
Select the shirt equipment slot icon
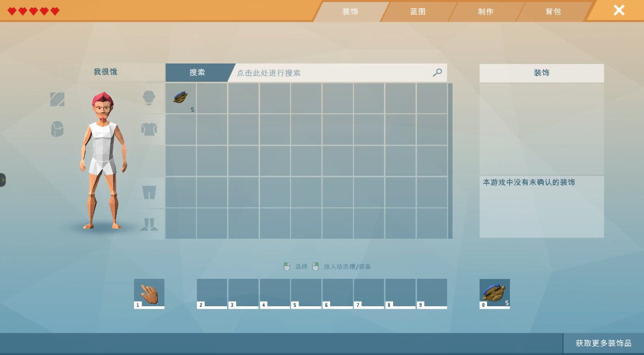[x=149, y=129]
